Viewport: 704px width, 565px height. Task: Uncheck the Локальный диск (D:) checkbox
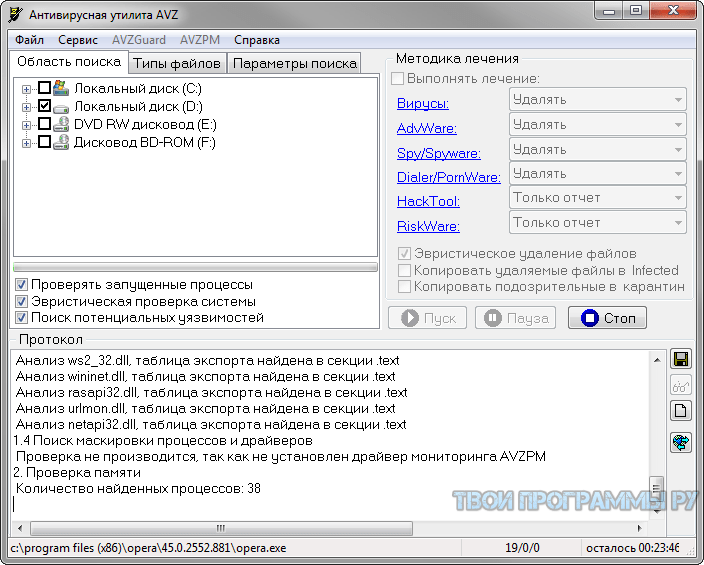click(44, 107)
